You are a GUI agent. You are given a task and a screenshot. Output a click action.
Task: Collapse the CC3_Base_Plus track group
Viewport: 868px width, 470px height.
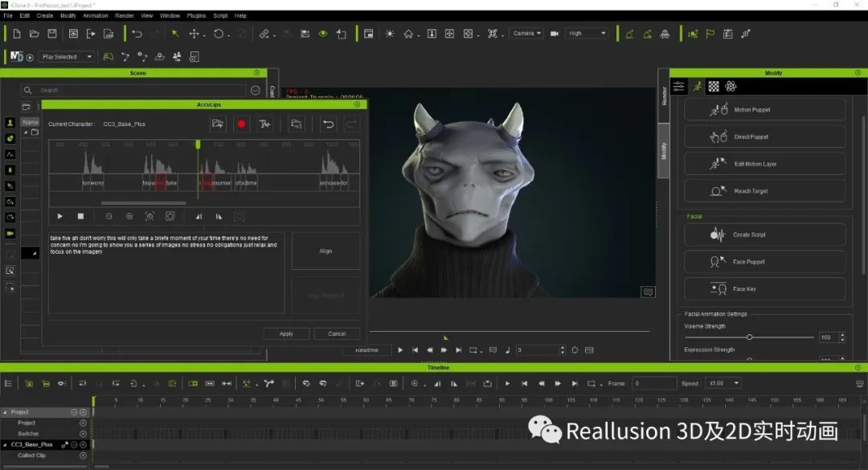[6, 444]
